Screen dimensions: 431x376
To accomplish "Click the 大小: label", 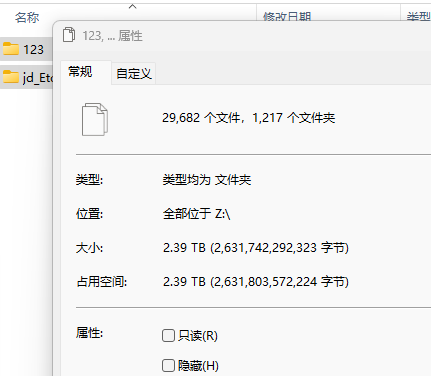I will [x=89, y=248].
